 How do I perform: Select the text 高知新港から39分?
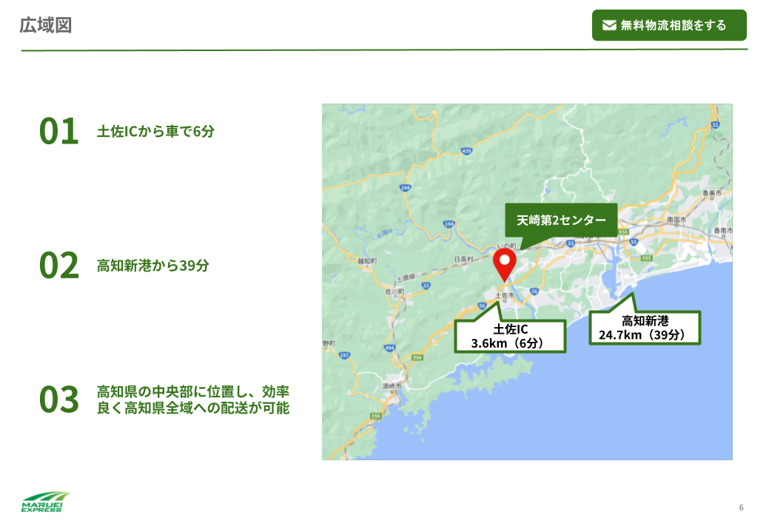152,266
